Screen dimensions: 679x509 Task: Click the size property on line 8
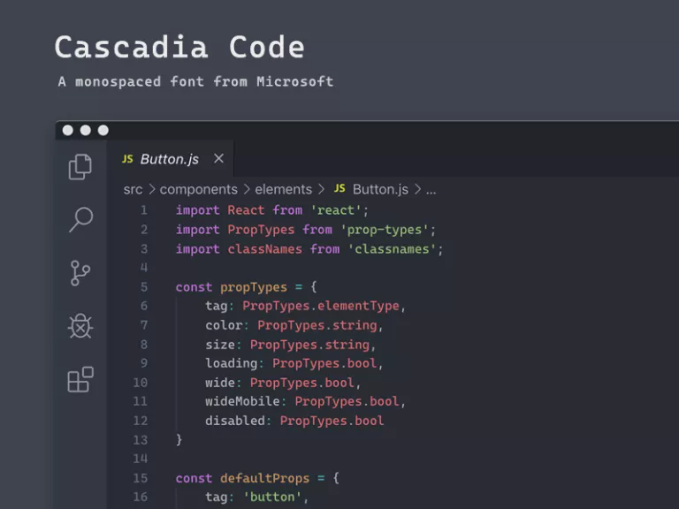(x=220, y=345)
